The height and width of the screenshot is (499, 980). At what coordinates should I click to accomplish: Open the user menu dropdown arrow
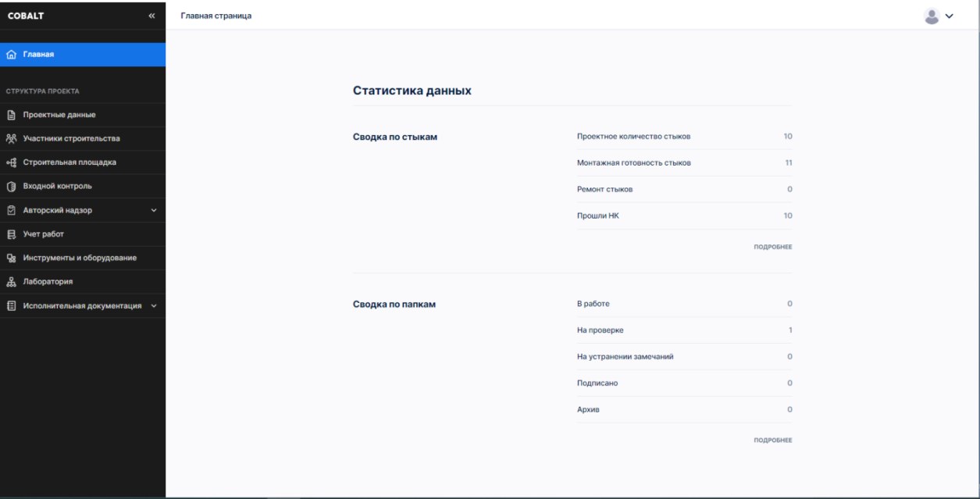(949, 16)
